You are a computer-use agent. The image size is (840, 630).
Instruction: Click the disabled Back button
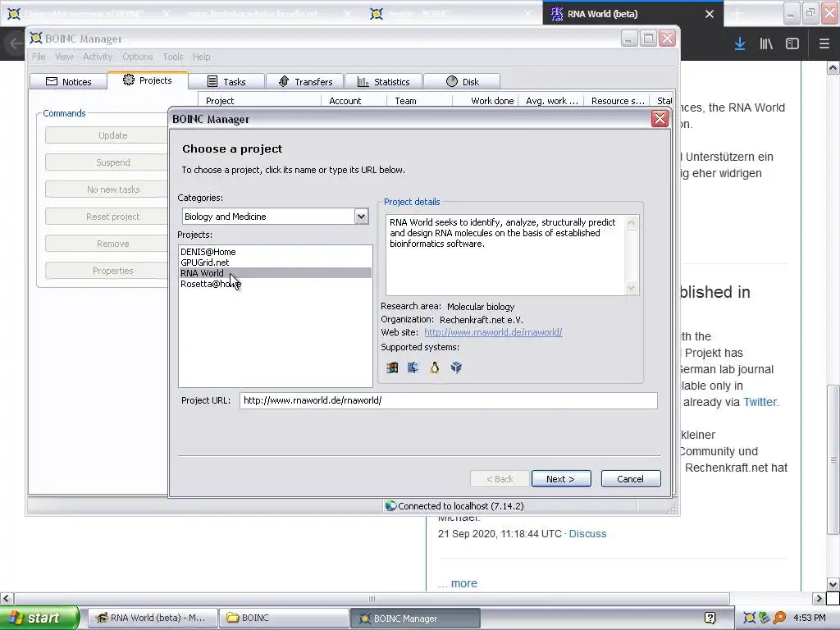500,479
